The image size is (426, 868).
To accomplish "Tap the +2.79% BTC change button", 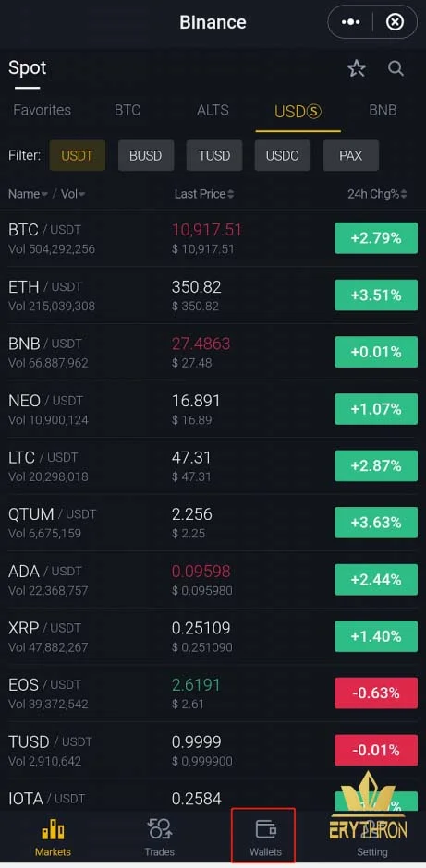I will [x=376, y=238].
